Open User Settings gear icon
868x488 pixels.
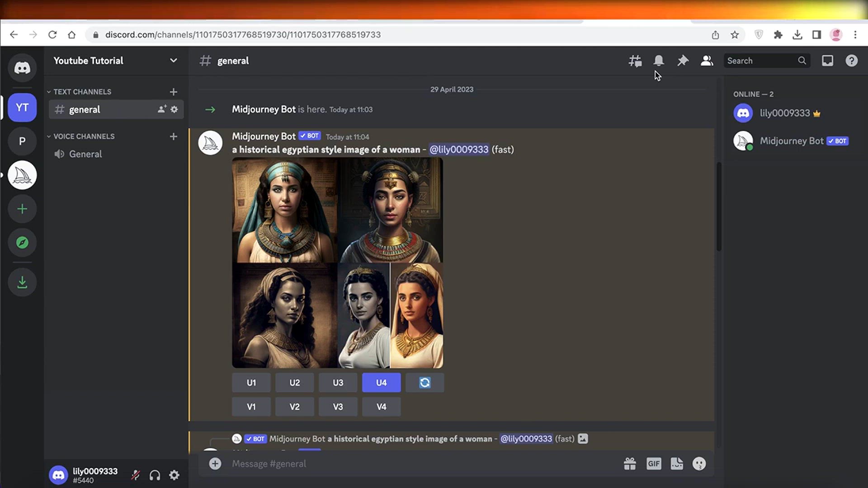(174, 475)
